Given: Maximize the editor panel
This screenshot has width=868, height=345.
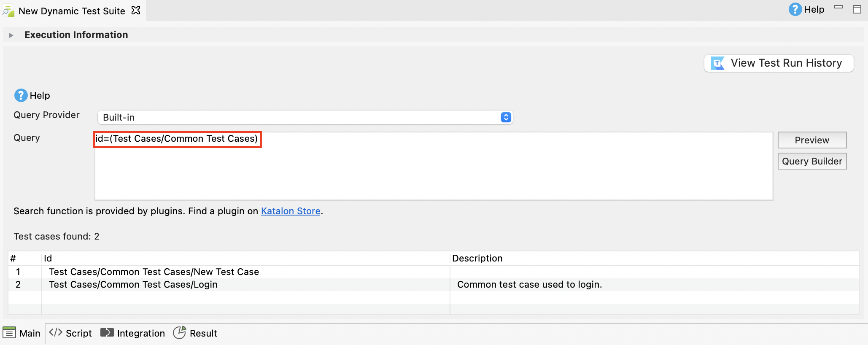Looking at the screenshot, I should (x=857, y=9).
